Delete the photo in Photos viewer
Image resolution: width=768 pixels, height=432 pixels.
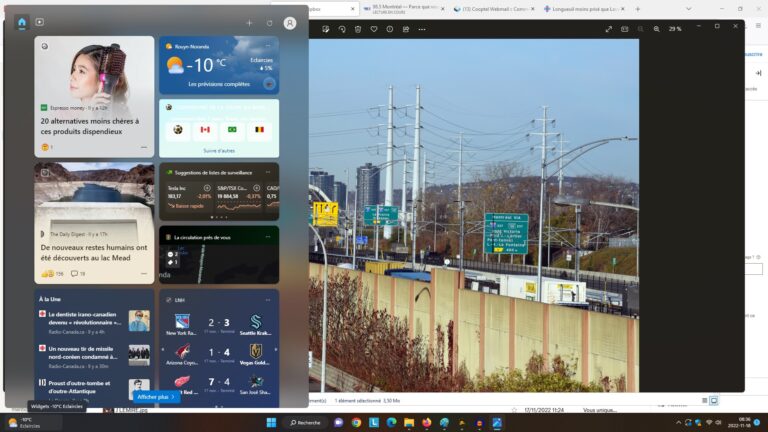pos(357,29)
